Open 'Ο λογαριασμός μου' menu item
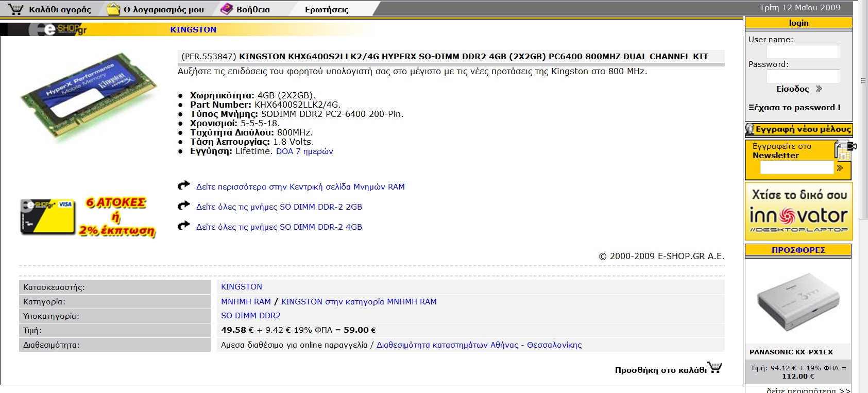868x393 pixels. 164,9
